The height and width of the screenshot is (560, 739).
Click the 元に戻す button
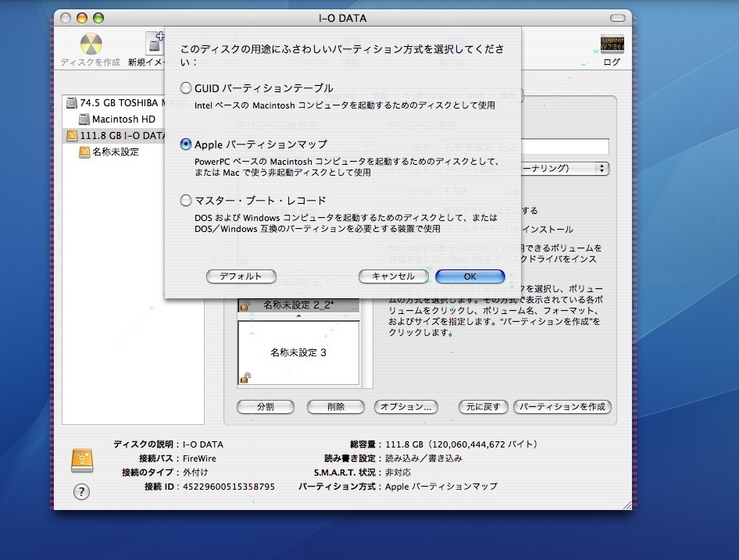483,407
